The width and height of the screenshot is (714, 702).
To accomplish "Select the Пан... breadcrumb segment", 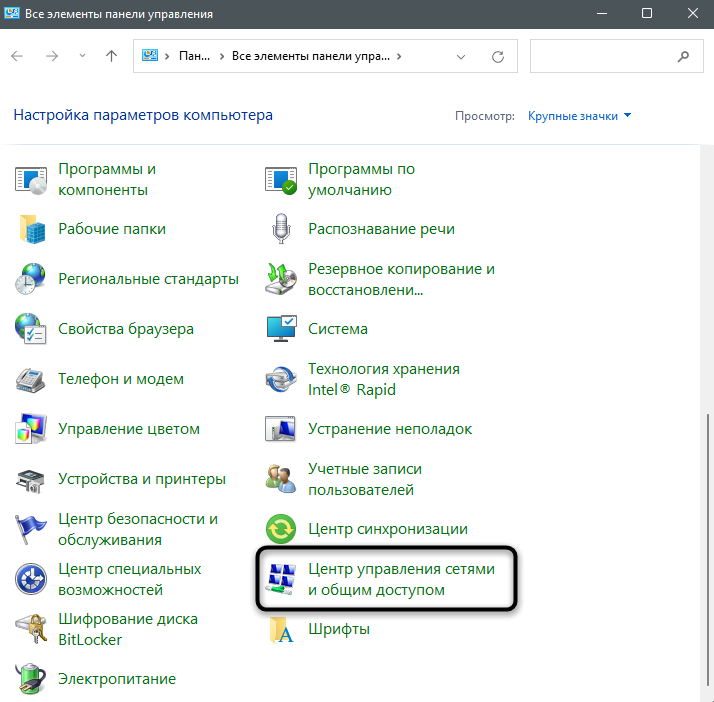I will [x=194, y=56].
